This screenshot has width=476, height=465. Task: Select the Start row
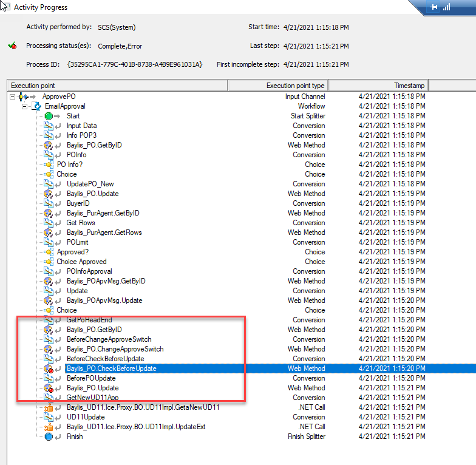242,116
